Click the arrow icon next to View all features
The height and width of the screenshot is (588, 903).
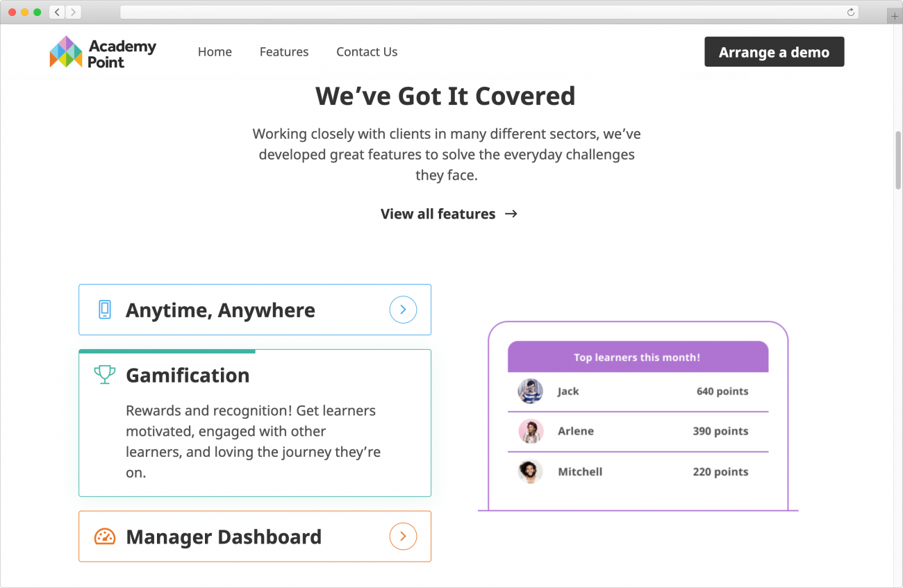[511, 214]
